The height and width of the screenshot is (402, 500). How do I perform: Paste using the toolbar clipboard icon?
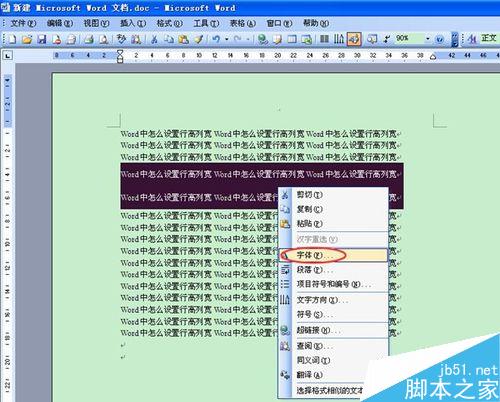point(183,39)
